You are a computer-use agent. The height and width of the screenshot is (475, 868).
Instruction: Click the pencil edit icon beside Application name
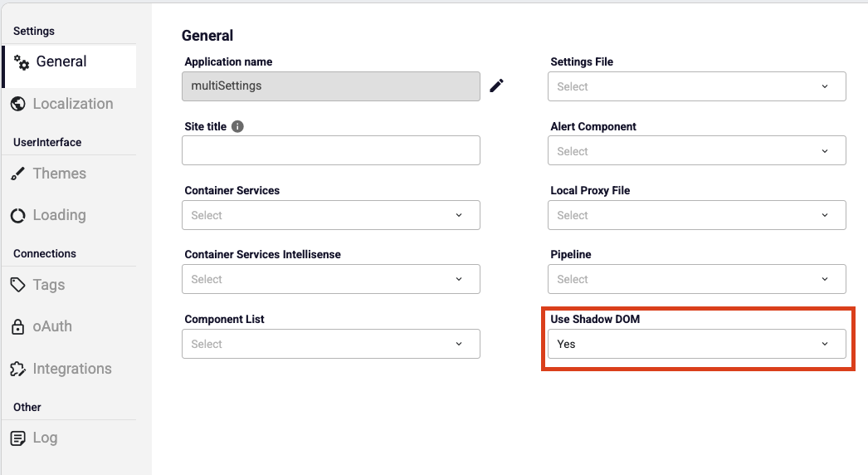(496, 86)
